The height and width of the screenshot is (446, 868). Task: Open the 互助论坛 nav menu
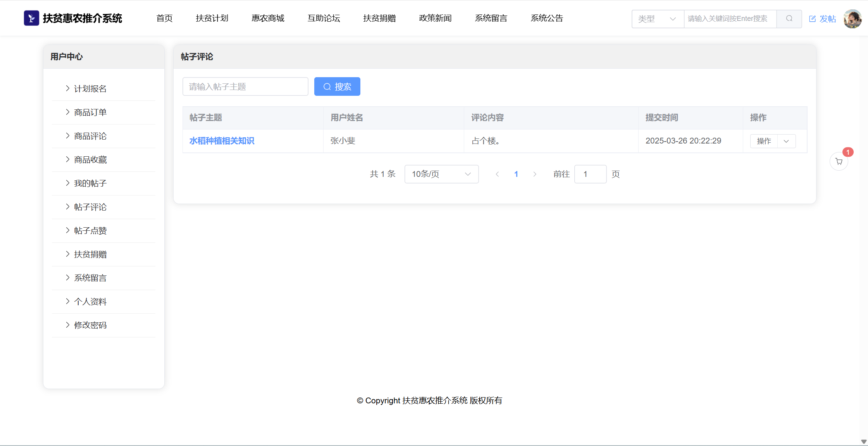point(324,18)
